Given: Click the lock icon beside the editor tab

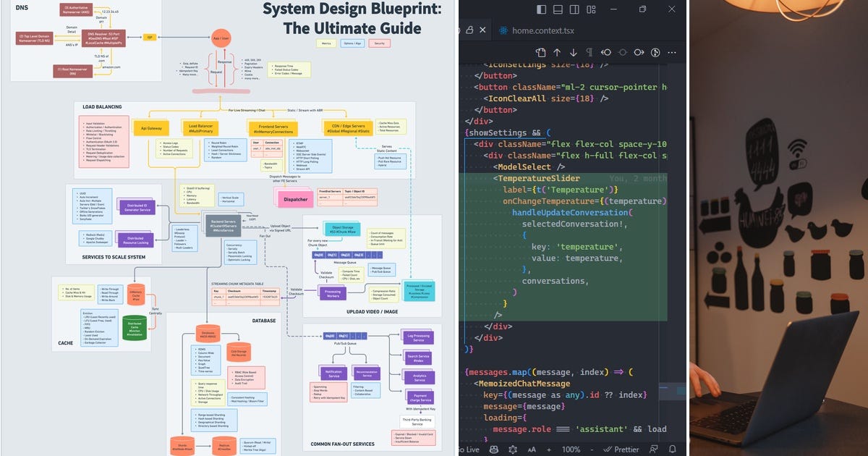Looking at the screenshot, I should pyautogui.click(x=469, y=29).
